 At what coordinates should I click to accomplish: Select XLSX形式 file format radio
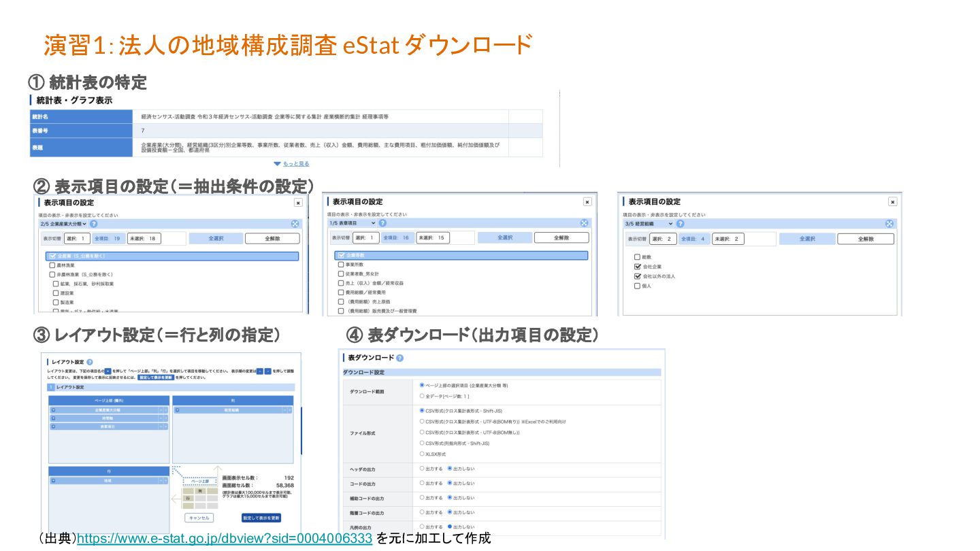[x=422, y=454]
